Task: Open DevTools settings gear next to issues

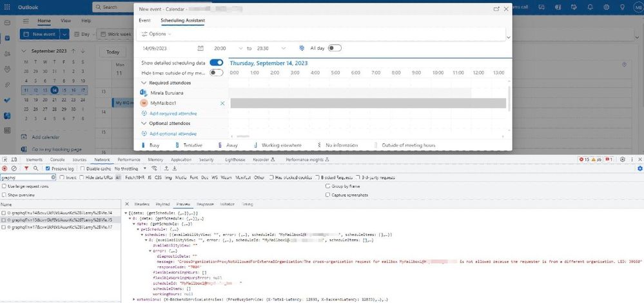Action: 623,159
